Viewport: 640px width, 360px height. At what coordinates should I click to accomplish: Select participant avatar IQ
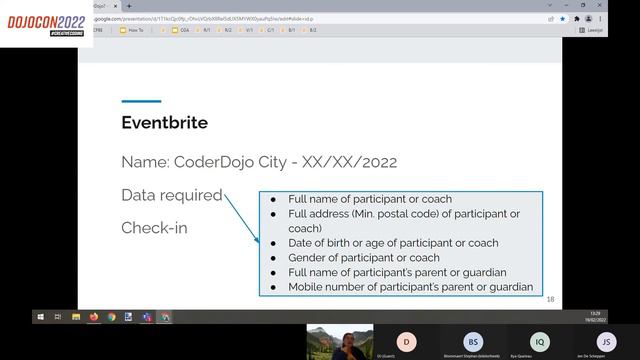pos(540,342)
